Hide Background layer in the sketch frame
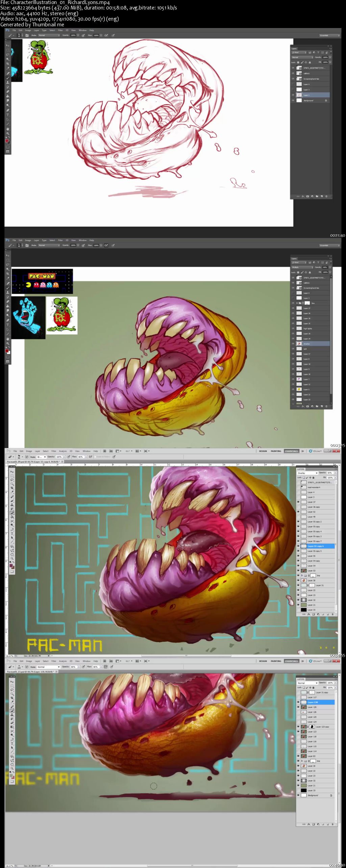Viewport: 346px width, 868px height. (x=293, y=100)
